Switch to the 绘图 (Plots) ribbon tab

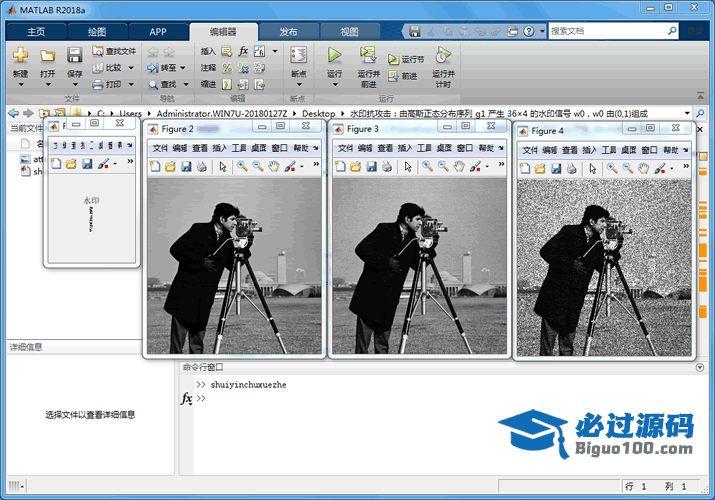tap(97, 31)
